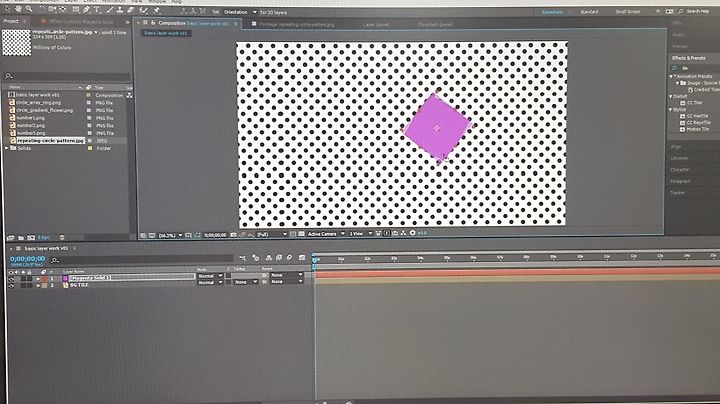
Task: Click the Reset Exposure icon in viewer footer
Action: (412, 233)
